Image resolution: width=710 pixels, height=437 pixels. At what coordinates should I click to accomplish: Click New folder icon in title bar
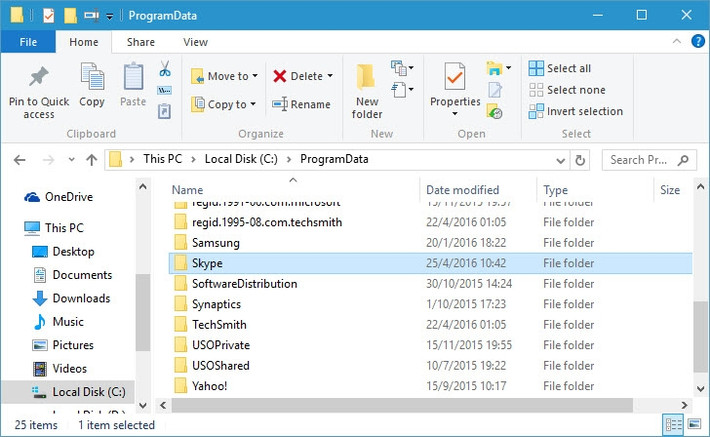click(70, 15)
